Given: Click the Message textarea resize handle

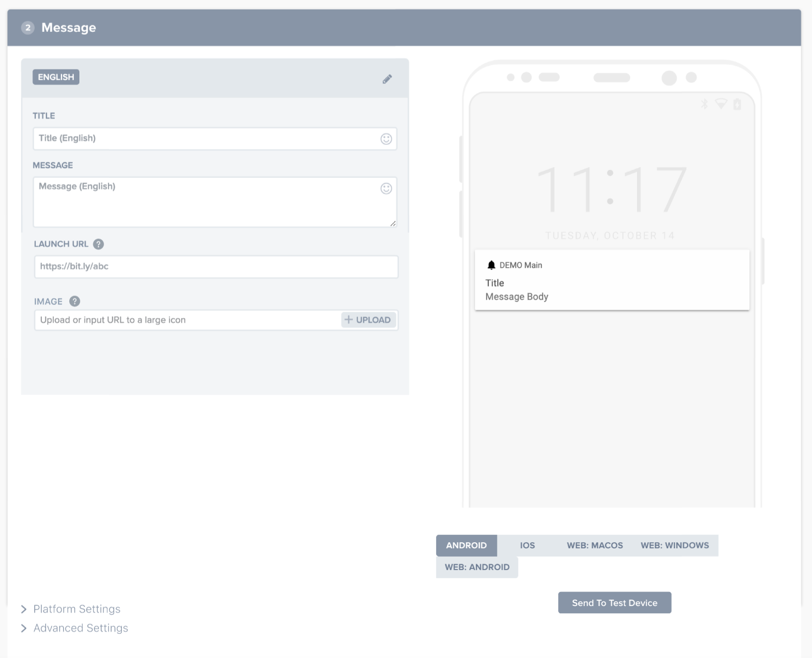Looking at the screenshot, I should (393, 223).
